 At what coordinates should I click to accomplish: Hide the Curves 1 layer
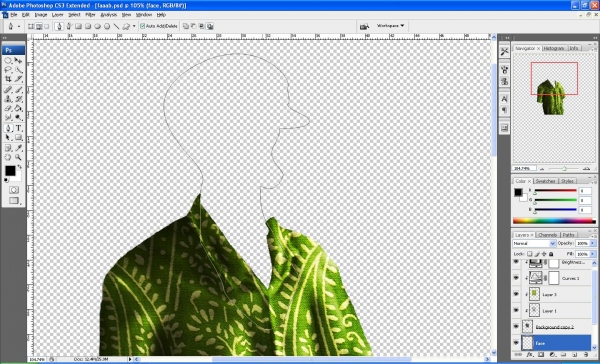pyautogui.click(x=516, y=278)
